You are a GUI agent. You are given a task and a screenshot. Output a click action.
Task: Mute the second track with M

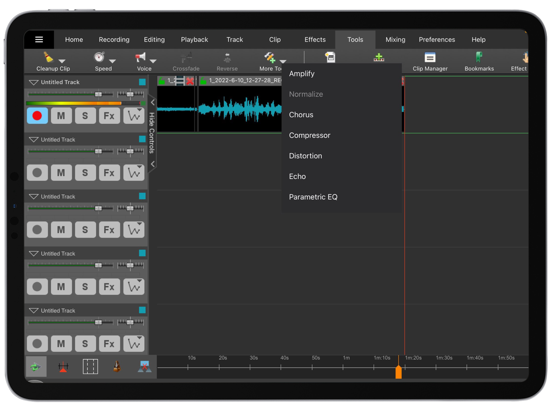click(61, 173)
